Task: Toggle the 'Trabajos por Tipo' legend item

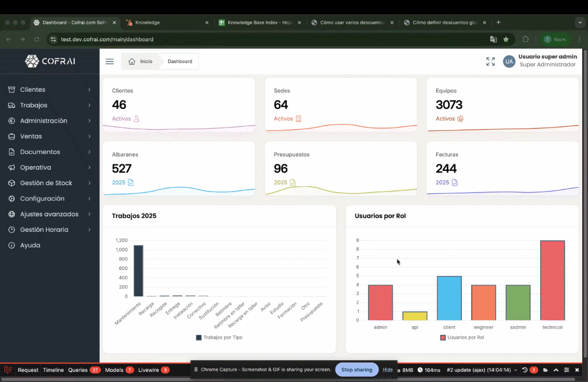Action: coord(219,337)
